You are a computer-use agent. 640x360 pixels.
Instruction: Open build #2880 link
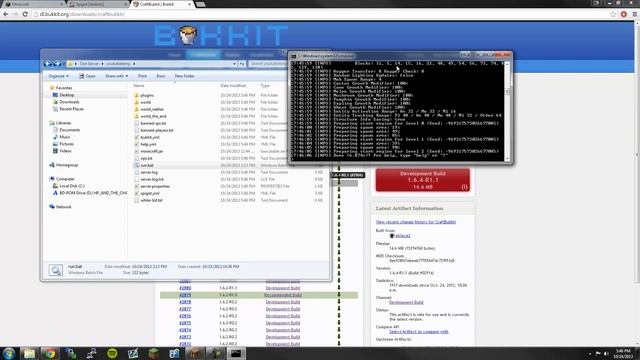tap(185, 288)
